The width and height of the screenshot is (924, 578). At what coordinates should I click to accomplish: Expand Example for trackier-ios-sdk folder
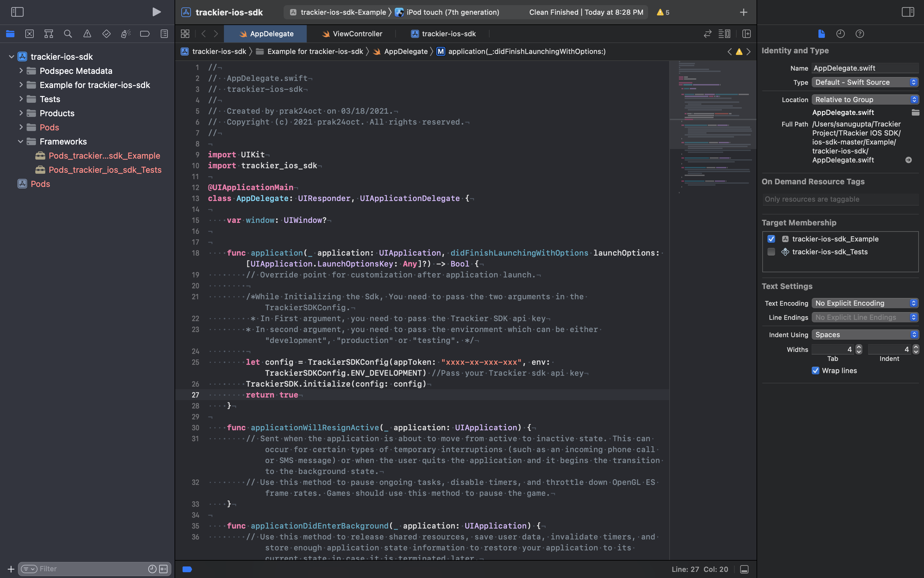tap(21, 84)
